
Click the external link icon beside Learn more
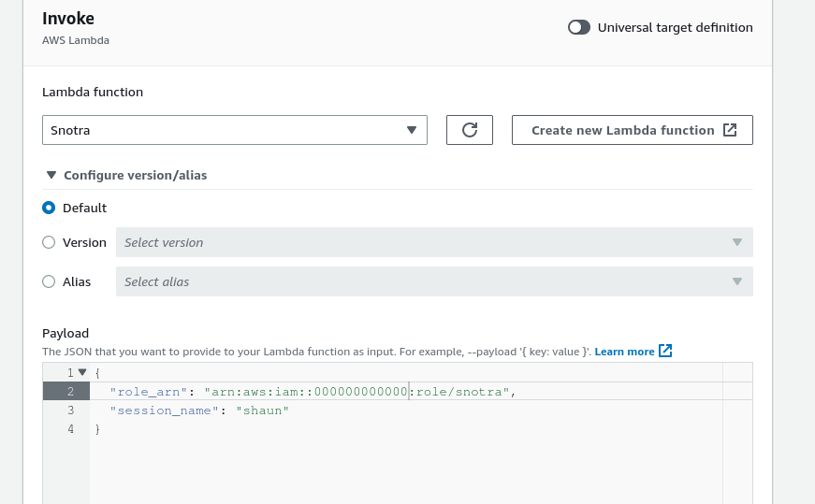(665, 351)
